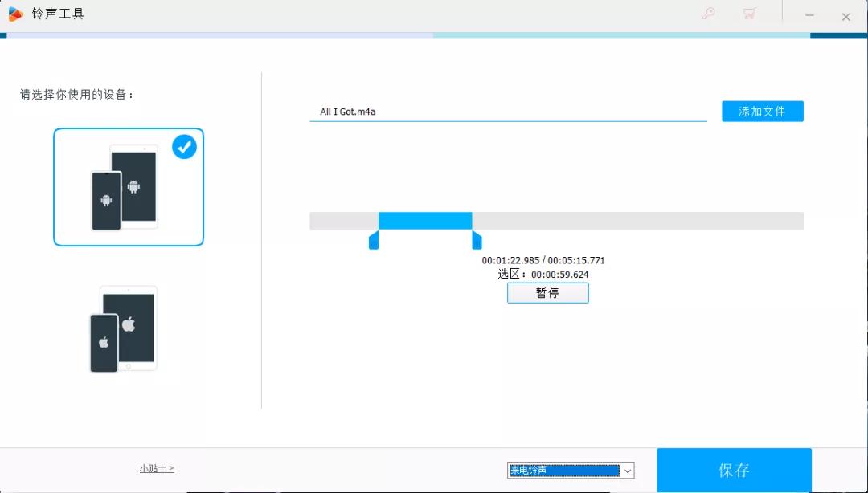This screenshot has height=493, width=868.
Task: Click the left selection start marker
Action: pos(374,241)
